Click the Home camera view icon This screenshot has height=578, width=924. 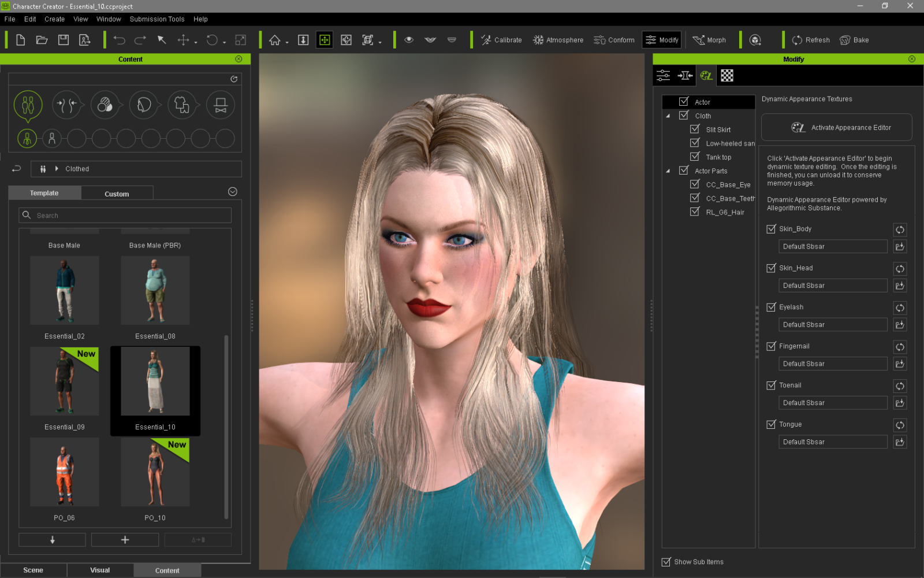click(275, 40)
